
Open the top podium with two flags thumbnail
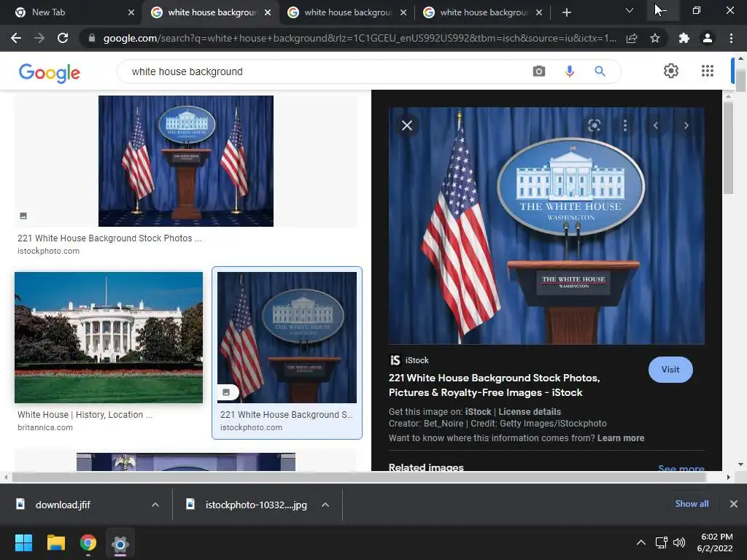click(x=186, y=161)
